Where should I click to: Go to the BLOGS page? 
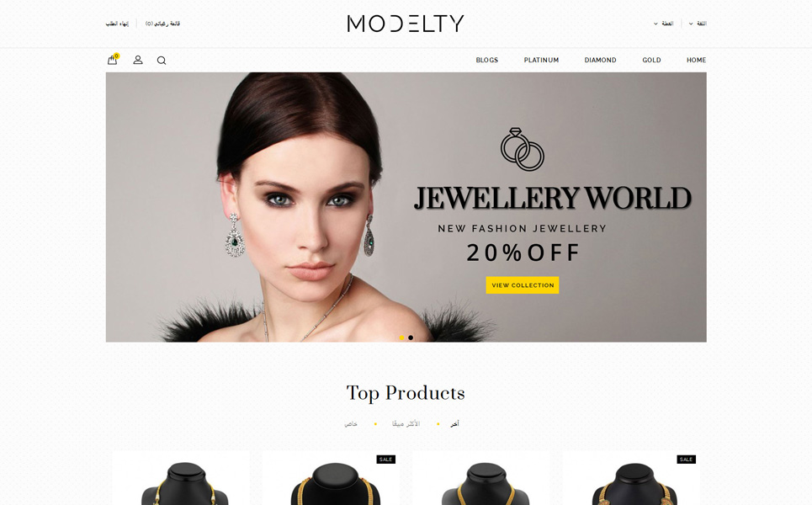click(487, 60)
